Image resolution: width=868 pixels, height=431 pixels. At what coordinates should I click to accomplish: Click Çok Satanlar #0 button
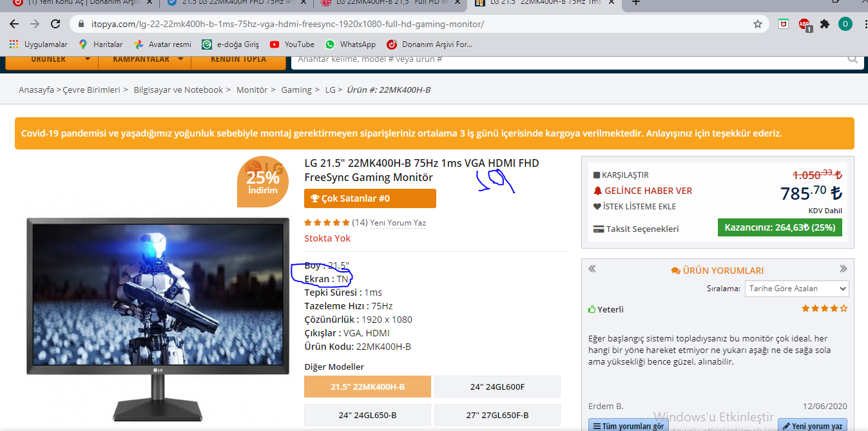(370, 198)
